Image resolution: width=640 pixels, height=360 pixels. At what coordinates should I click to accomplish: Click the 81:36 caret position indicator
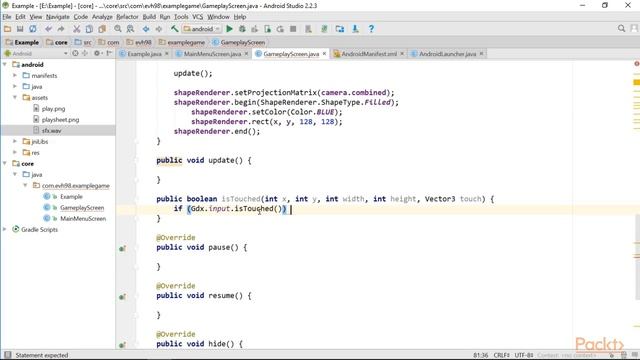(480, 355)
